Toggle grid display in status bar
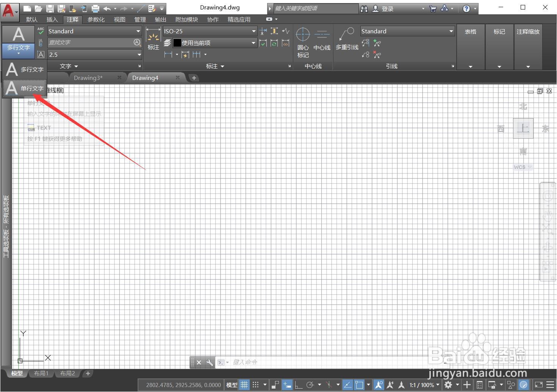This screenshot has width=557, height=392. (x=244, y=385)
